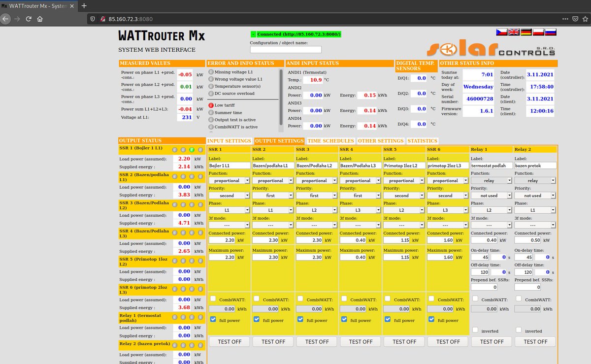Open the Phase dropdown for Relay 2
Screen dimensions: 591x364
click(x=535, y=210)
